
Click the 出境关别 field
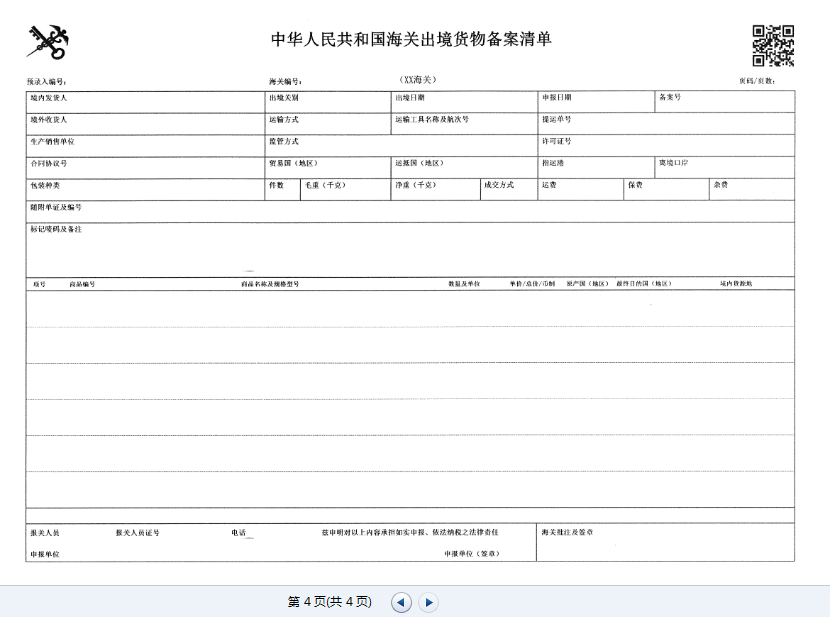(327, 102)
